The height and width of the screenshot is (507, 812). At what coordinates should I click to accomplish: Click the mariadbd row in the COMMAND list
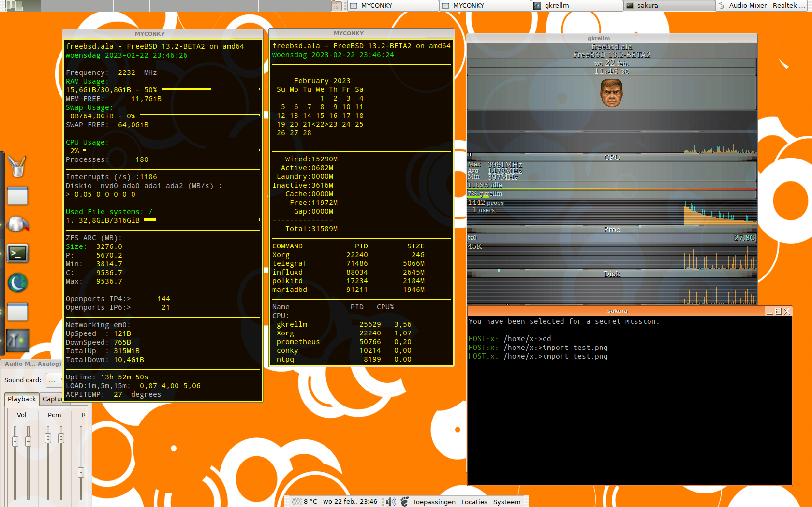348,290
